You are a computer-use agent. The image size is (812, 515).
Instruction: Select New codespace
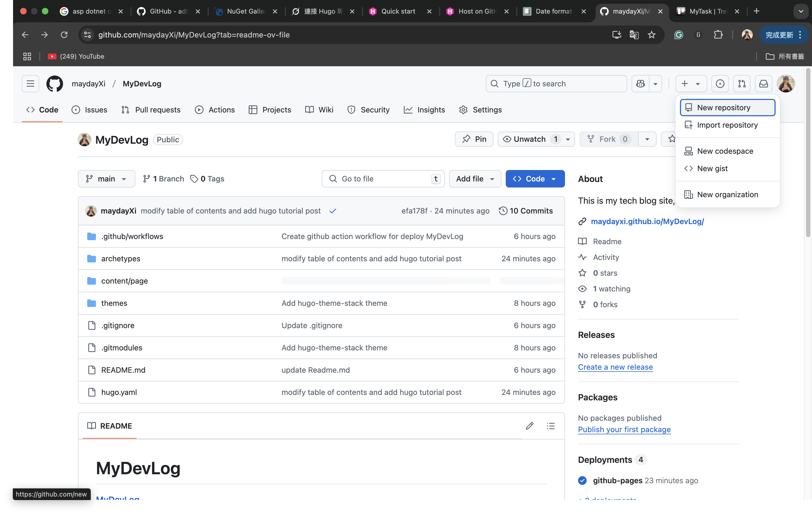(727, 151)
